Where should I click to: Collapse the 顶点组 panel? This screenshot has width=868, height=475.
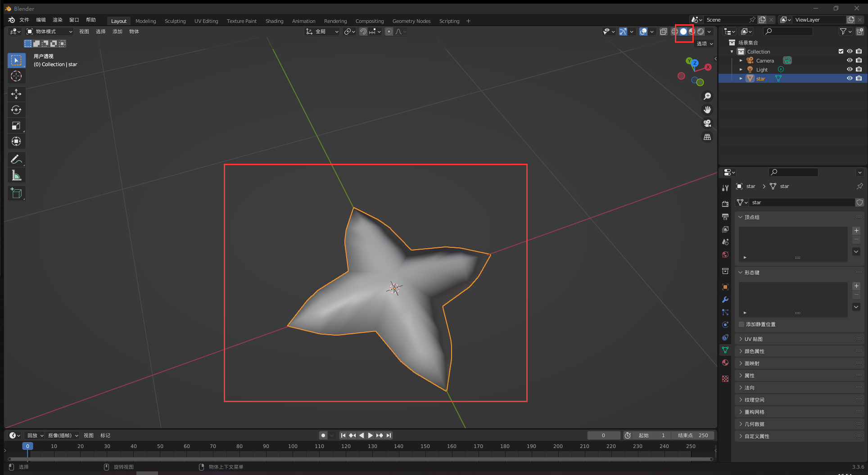(741, 217)
